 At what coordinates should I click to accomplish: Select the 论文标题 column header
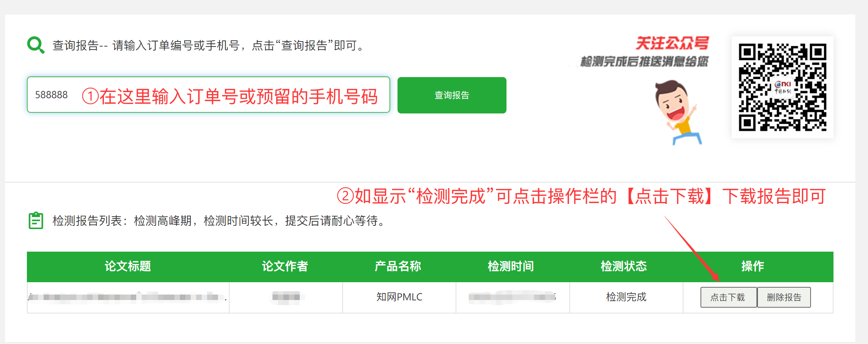pyautogui.click(x=127, y=267)
